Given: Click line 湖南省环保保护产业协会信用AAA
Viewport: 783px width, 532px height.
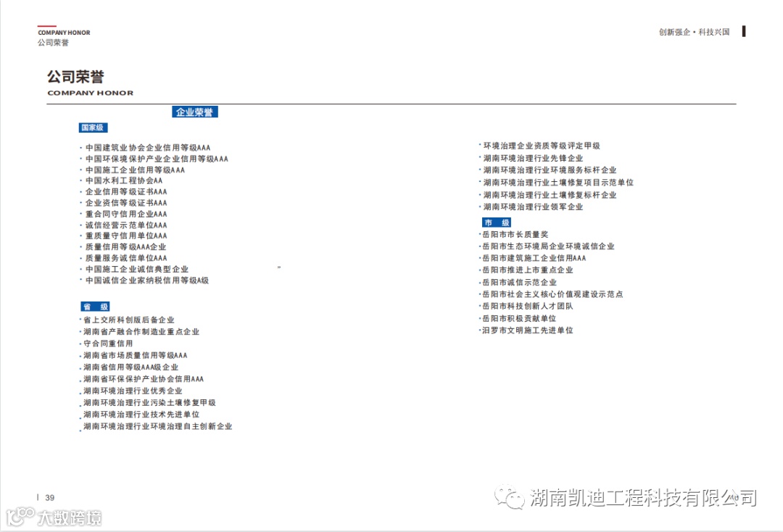Looking at the screenshot, I should click(x=144, y=379).
